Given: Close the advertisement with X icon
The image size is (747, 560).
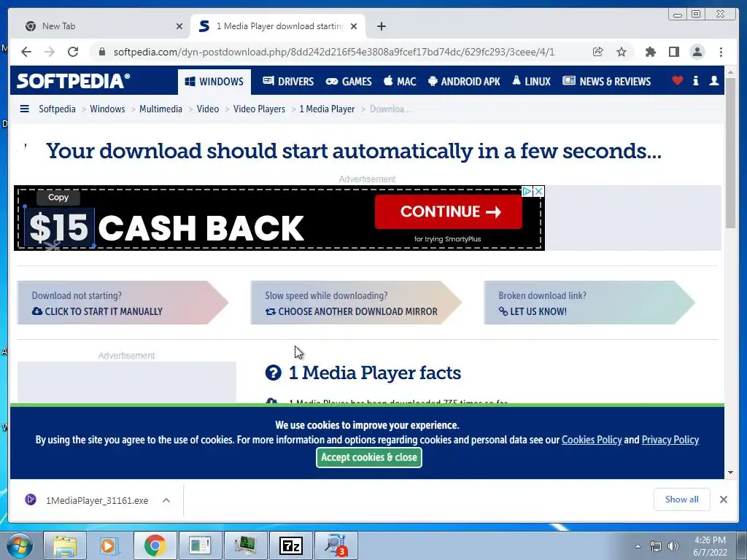Looking at the screenshot, I should click(538, 192).
